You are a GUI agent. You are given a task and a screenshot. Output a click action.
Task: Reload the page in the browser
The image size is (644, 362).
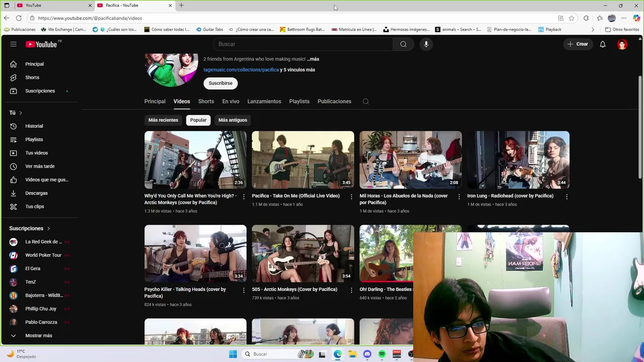[19, 18]
